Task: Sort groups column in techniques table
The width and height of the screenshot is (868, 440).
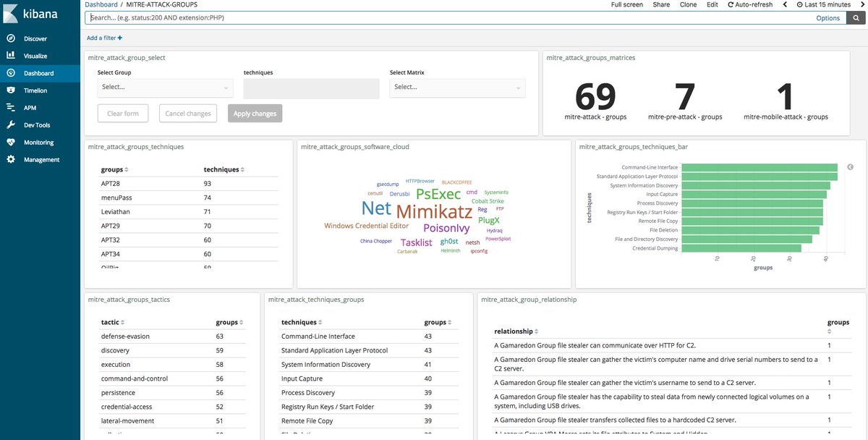Action: click(x=127, y=170)
